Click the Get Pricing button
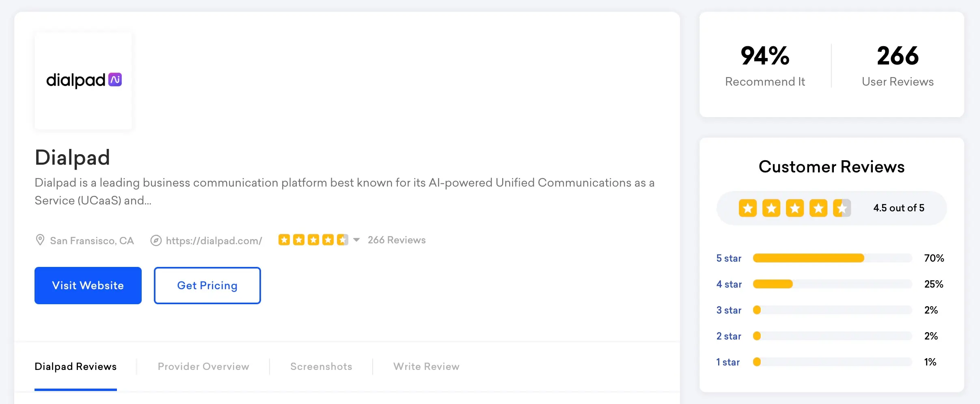The width and height of the screenshot is (980, 404). click(207, 285)
